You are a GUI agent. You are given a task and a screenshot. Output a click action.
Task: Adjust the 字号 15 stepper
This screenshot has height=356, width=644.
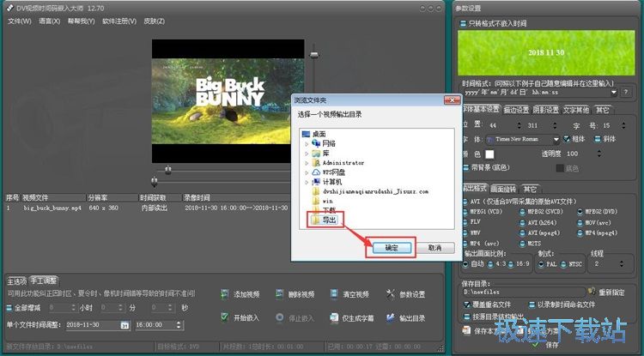pos(624,125)
